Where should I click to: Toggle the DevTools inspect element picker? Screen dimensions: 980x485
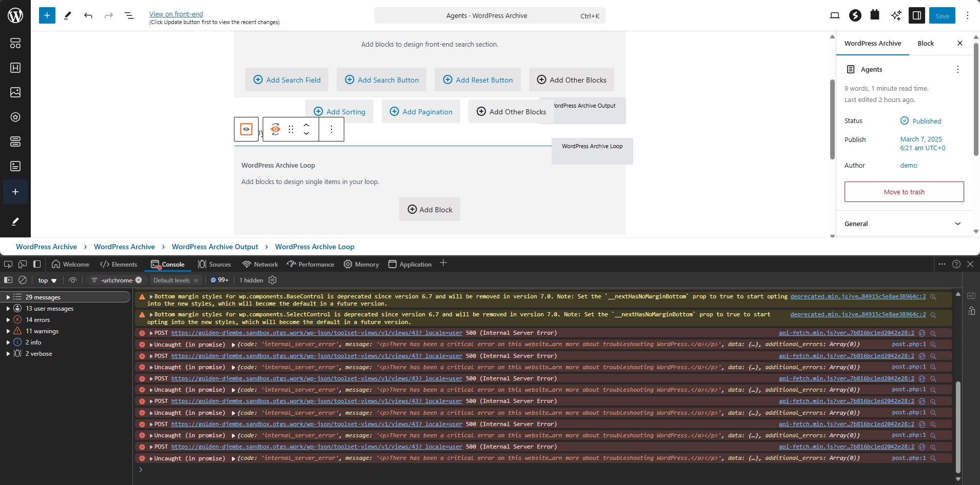(x=8, y=264)
